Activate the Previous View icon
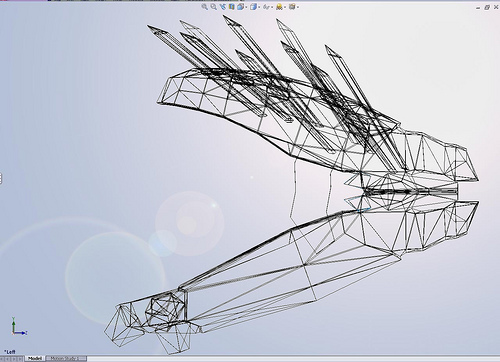 tap(223, 7)
